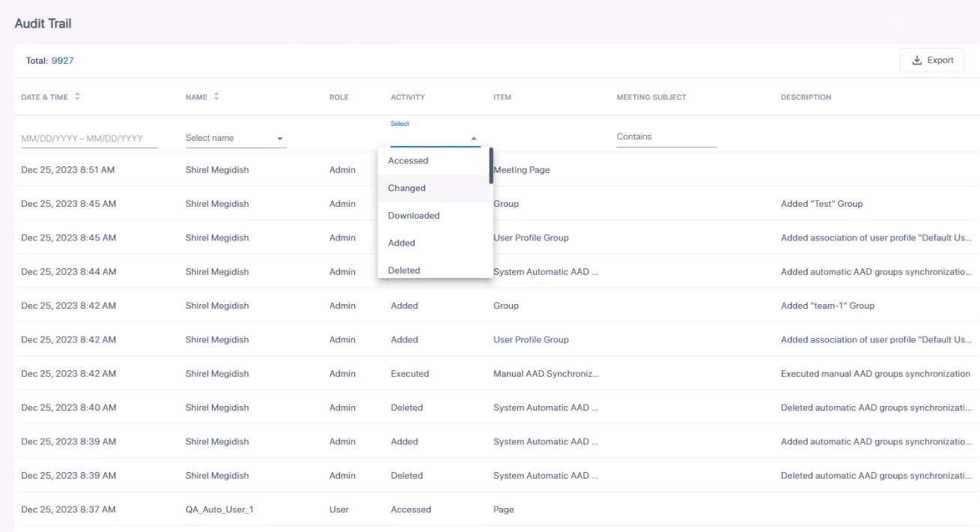The width and height of the screenshot is (980, 532).
Task: Click the Export download icon
Action: (917, 61)
